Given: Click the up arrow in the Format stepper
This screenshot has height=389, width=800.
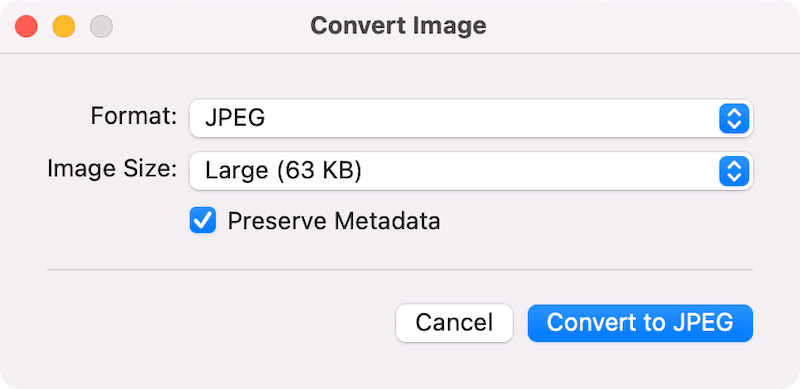Looking at the screenshot, I should pyautogui.click(x=734, y=112).
